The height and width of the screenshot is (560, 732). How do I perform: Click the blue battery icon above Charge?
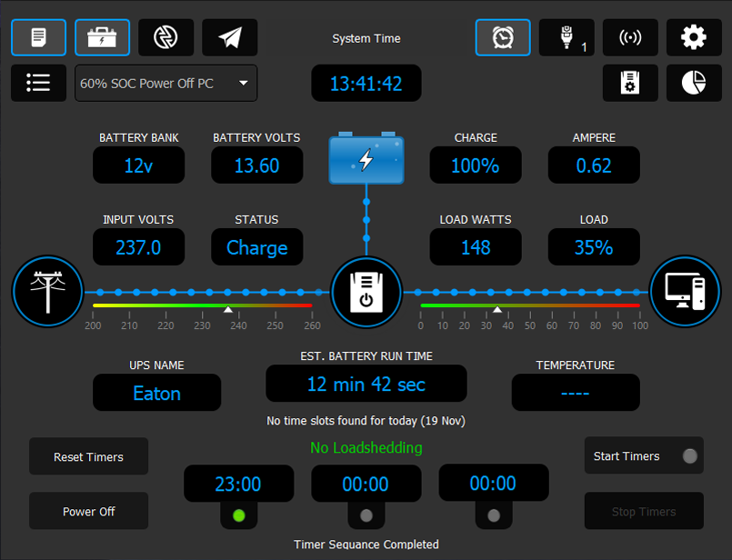point(366,159)
